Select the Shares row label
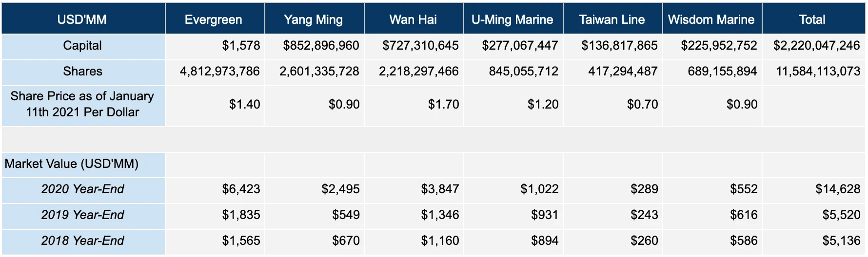Screen dimensions: 868x257 pyautogui.click(x=82, y=72)
